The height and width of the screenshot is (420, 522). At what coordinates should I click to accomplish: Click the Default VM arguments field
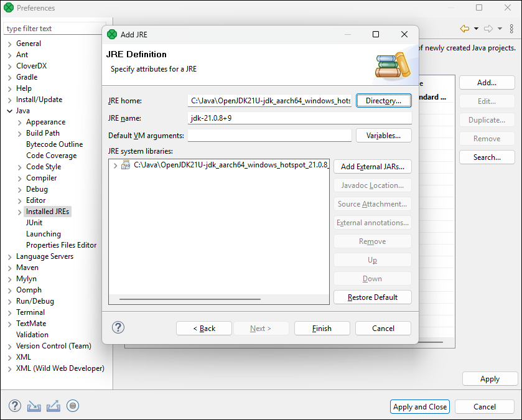pyautogui.click(x=269, y=136)
